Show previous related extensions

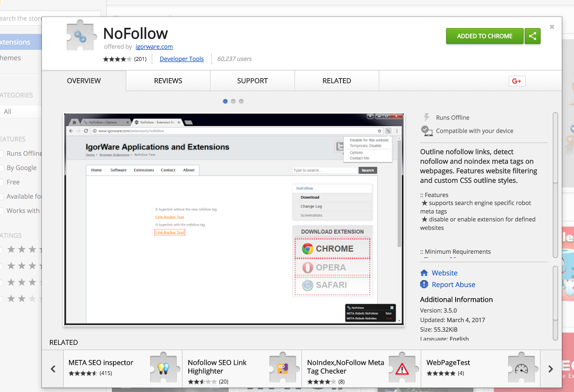pyautogui.click(x=53, y=369)
